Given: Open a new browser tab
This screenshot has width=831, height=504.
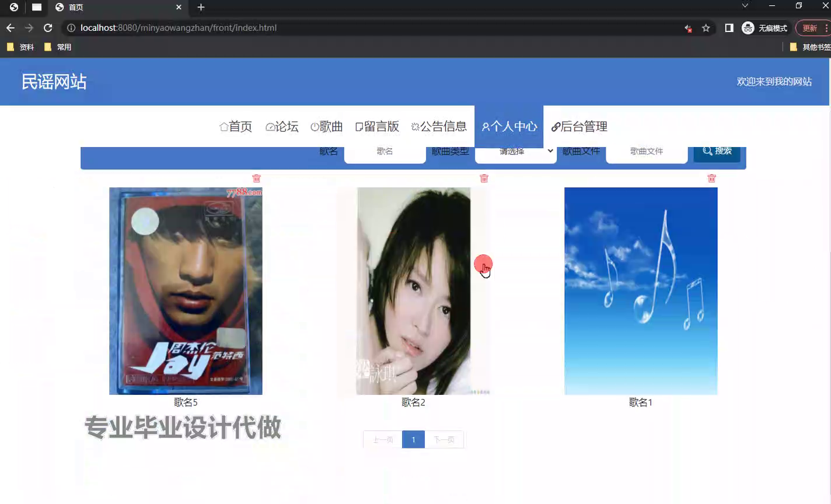Looking at the screenshot, I should (x=201, y=7).
